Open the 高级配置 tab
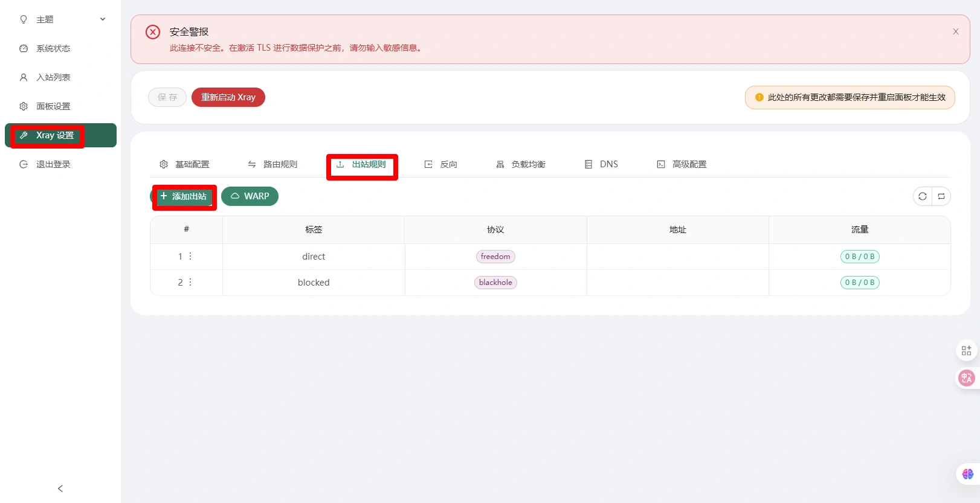The height and width of the screenshot is (503, 980). tap(682, 164)
